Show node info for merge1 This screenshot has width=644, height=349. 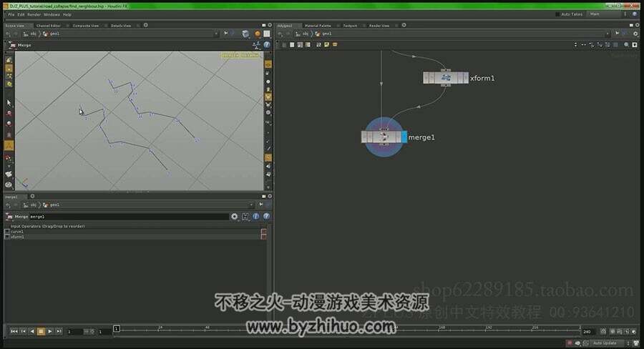tap(256, 217)
